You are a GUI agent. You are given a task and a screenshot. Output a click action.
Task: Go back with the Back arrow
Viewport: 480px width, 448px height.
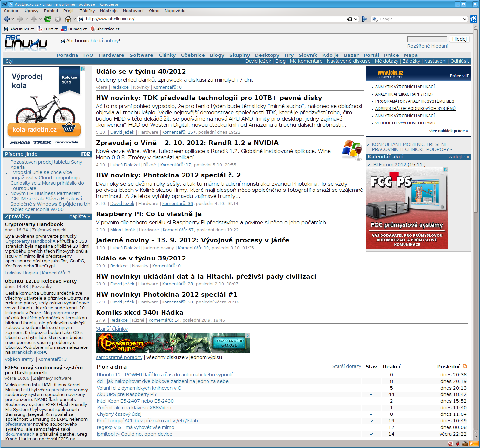7,19
